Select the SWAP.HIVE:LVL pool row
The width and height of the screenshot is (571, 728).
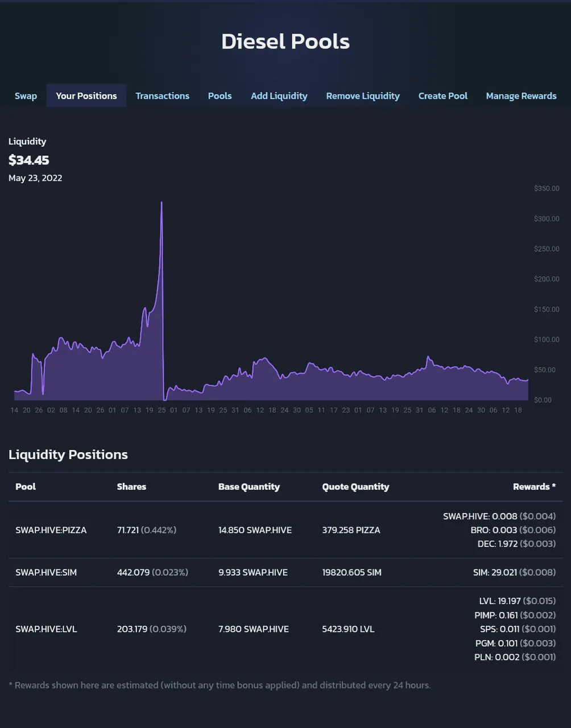coord(285,629)
